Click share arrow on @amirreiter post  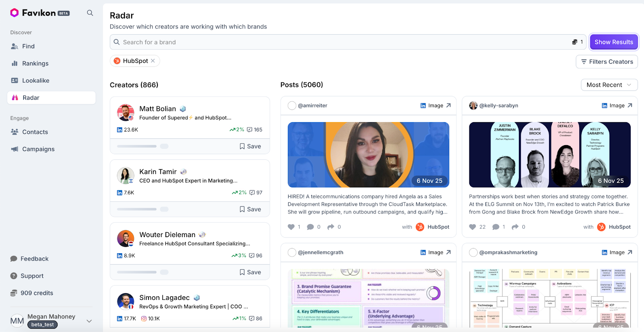click(331, 227)
